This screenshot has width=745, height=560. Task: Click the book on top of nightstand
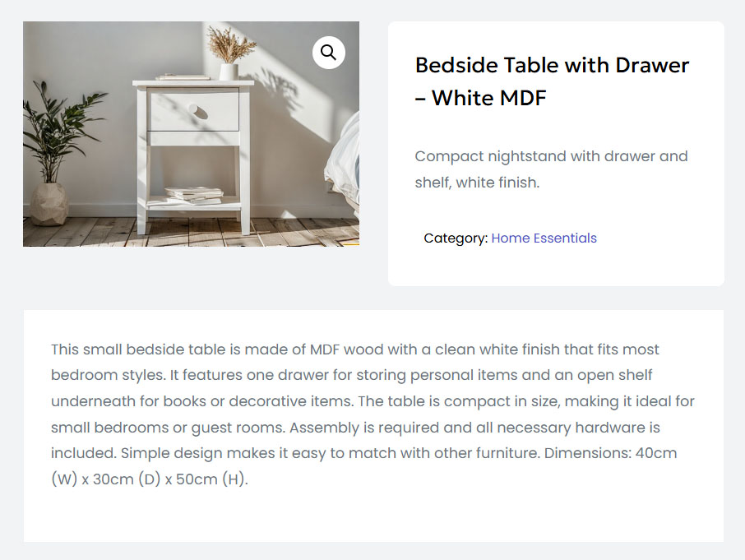(x=183, y=77)
